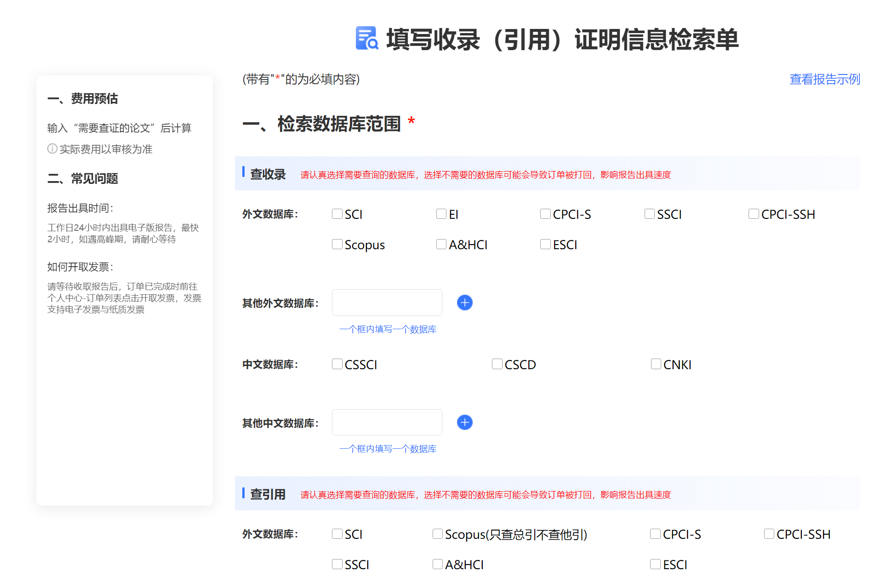The width and height of the screenshot is (886, 588).
Task: Tick CSSCI Chinese database checkbox
Action: 337,364
